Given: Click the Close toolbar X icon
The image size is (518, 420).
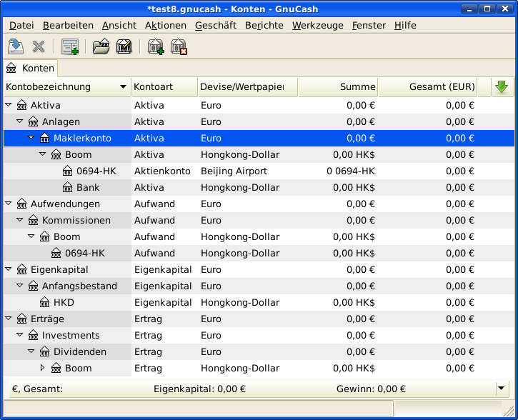Looking at the screenshot, I should [39, 47].
